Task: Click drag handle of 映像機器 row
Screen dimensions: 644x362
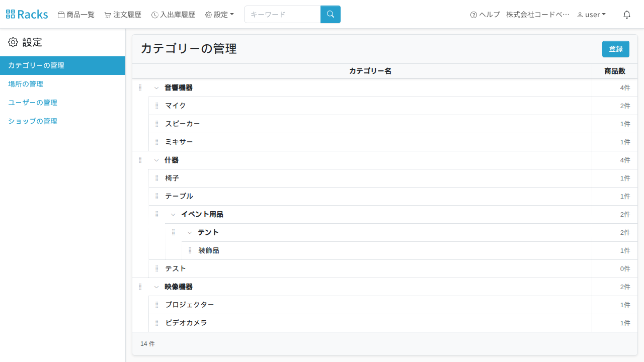Action: click(140, 287)
